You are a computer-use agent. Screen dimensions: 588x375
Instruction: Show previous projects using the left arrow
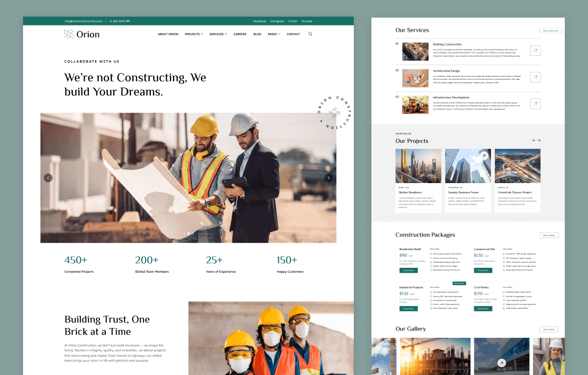(534, 141)
